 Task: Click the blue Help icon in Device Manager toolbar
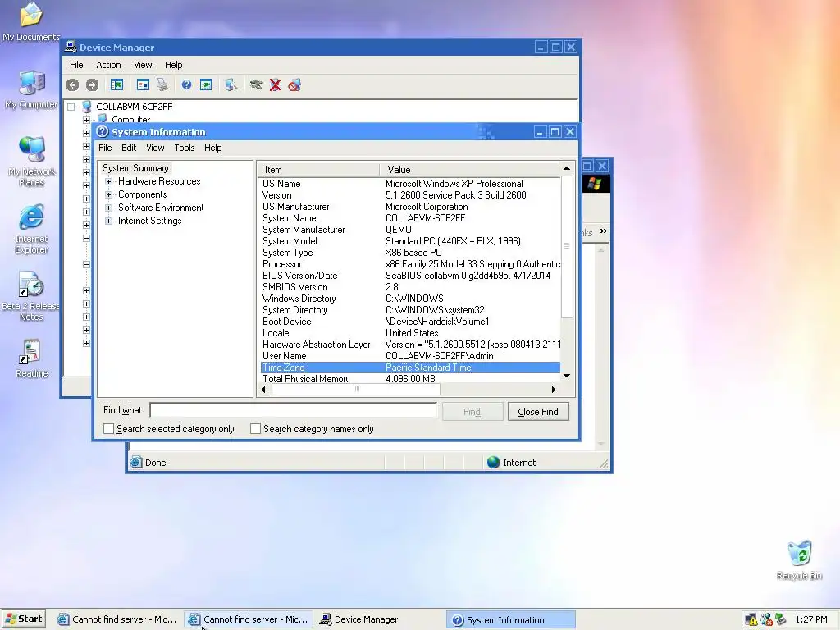(186, 84)
